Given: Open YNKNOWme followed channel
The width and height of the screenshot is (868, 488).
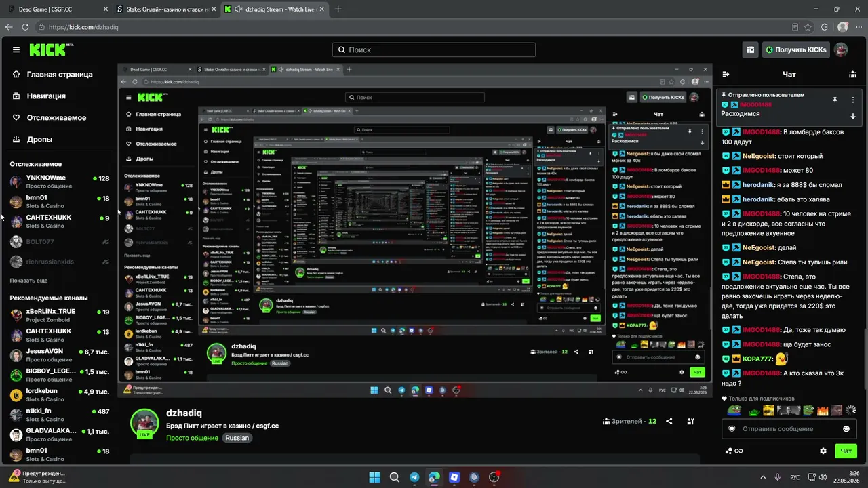Looking at the screenshot, I should pyautogui.click(x=60, y=182).
